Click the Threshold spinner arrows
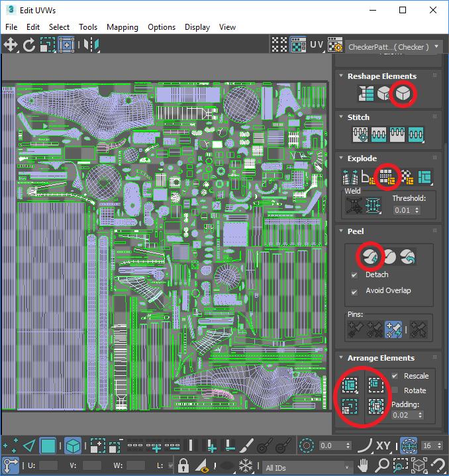The height and width of the screenshot is (476, 449). click(x=417, y=210)
